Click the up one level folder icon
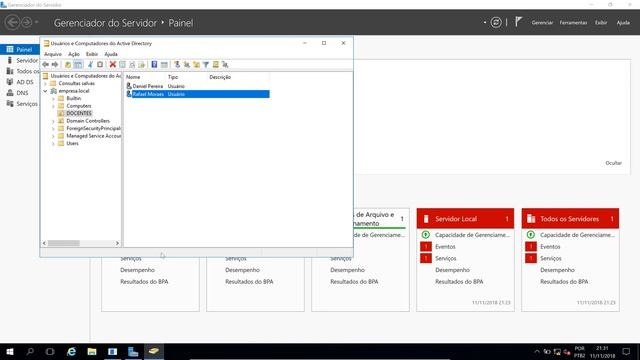 (x=68, y=64)
